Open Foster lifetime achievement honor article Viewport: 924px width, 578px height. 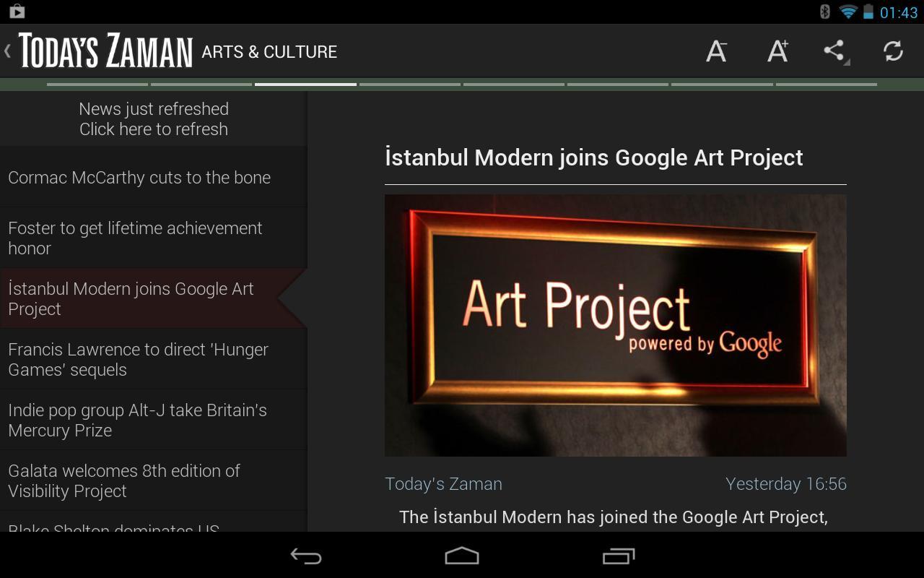[x=136, y=238]
